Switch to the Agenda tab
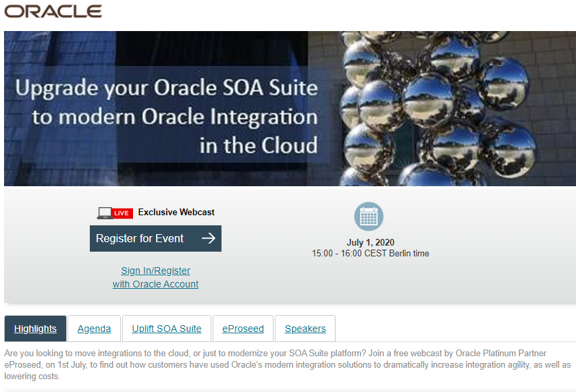Screen dimensions: 576x392 [x=94, y=329]
